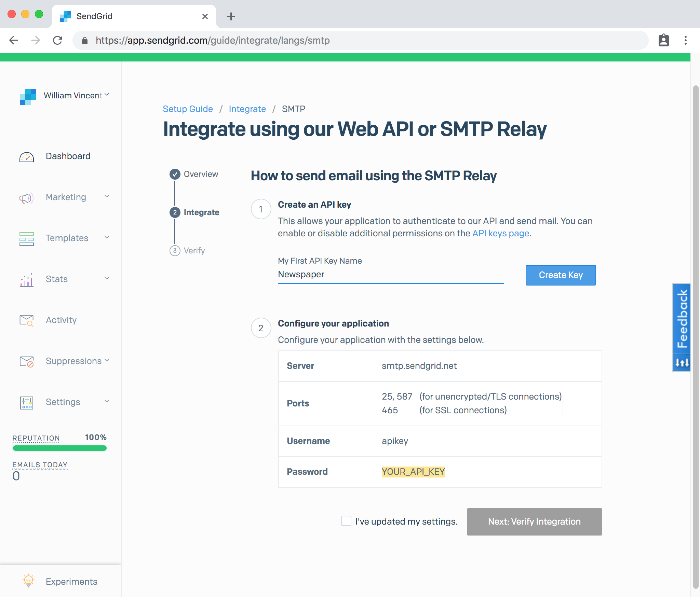Follow the API keys page link

[501, 234]
